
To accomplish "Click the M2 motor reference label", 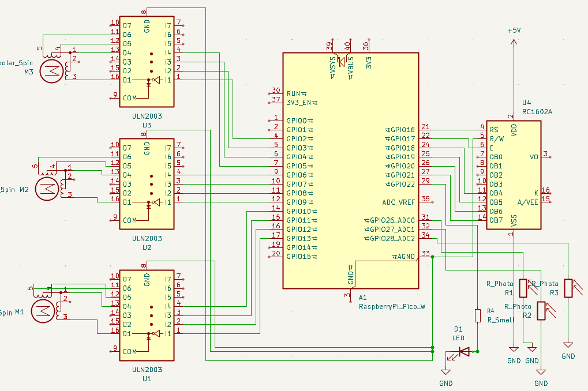I will tap(24, 189).
